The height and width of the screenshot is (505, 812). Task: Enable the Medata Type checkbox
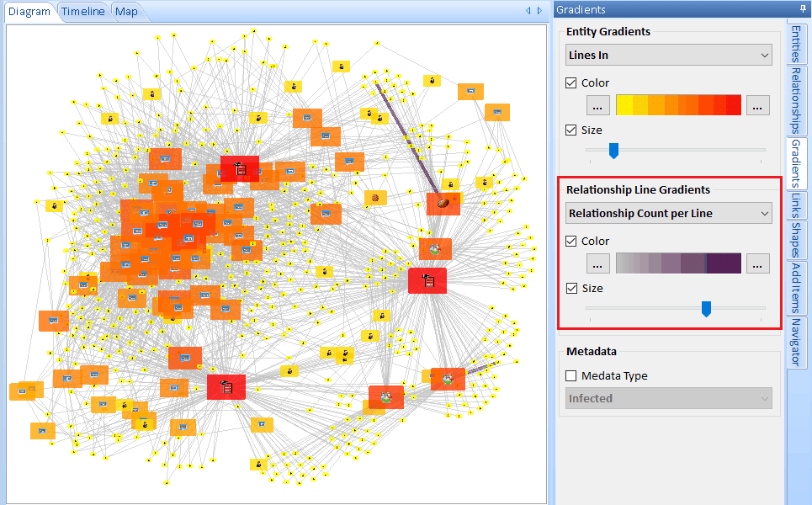(571, 376)
